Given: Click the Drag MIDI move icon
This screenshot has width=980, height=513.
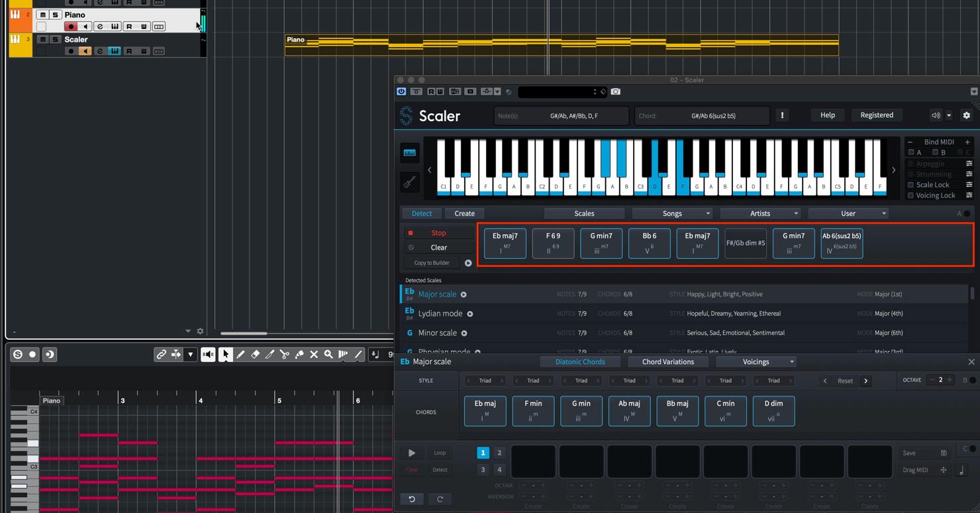Looking at the screenshot, I should 944,470.
